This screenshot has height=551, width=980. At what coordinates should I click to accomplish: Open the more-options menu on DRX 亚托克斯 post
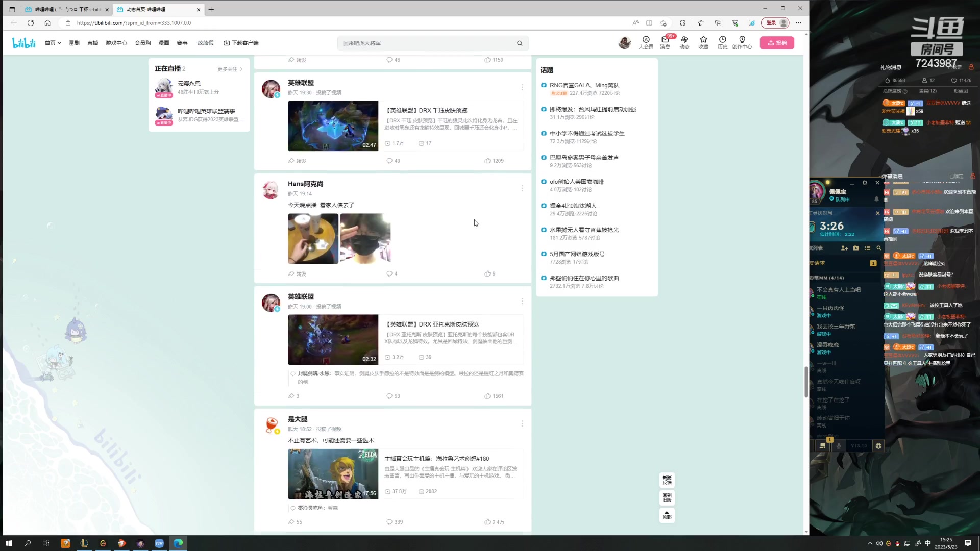522,301
